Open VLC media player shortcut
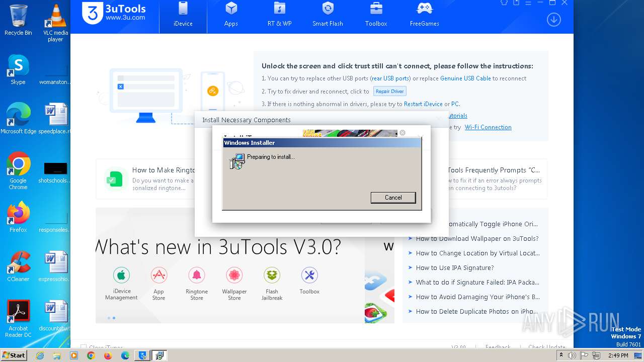Image resolution: width=644 pixels, height=362 pixels. pos(55,23)
